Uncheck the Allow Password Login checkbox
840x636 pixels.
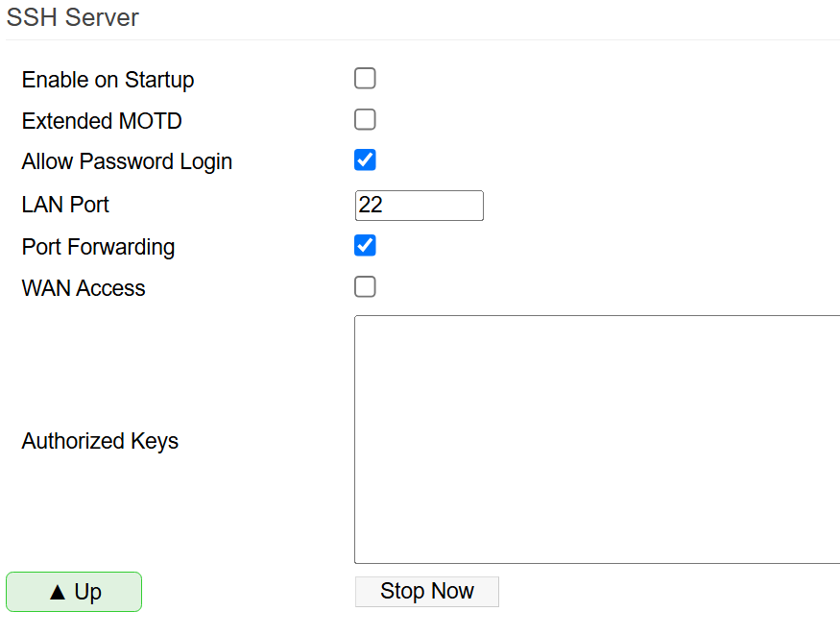365,160
